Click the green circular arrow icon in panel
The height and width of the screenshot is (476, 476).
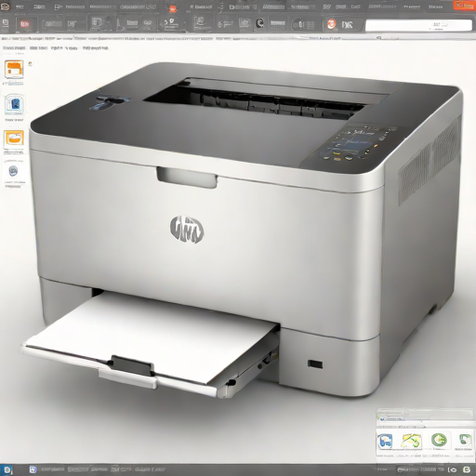(439, 440)
